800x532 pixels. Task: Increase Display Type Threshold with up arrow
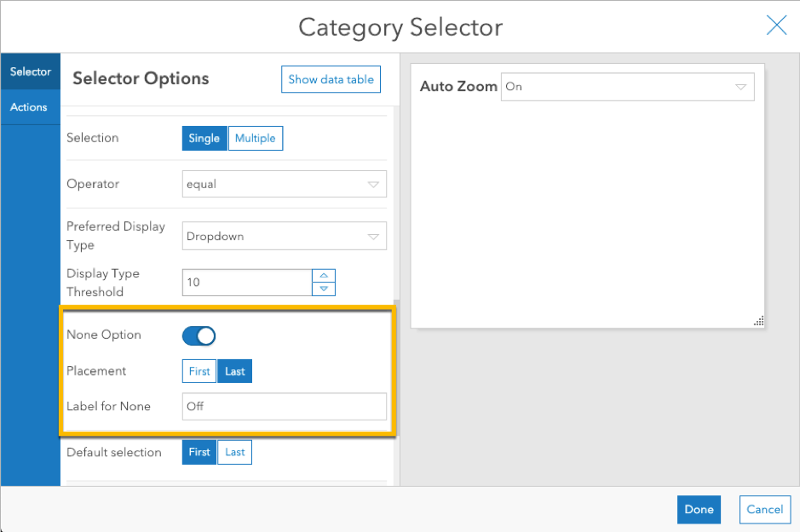[x=324, y=275]
